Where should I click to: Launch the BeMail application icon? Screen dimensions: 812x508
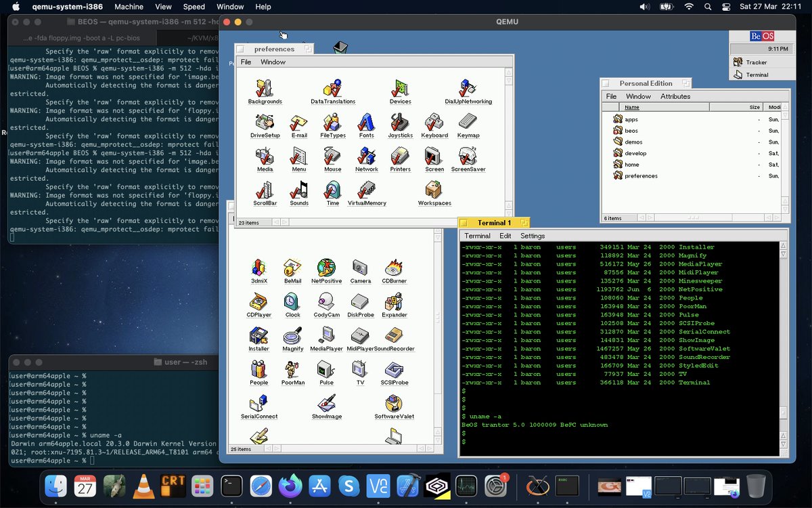pos(292,268)
